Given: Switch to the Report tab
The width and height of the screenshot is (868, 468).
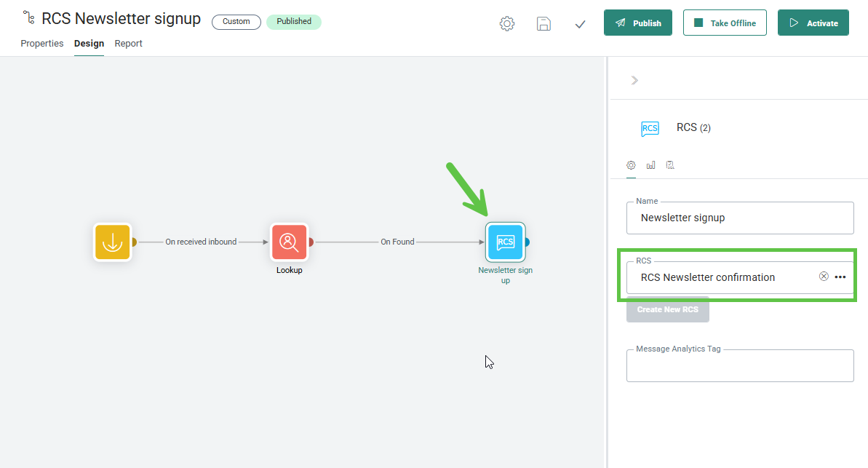Looking at the screenshot, I should (128, 44).
